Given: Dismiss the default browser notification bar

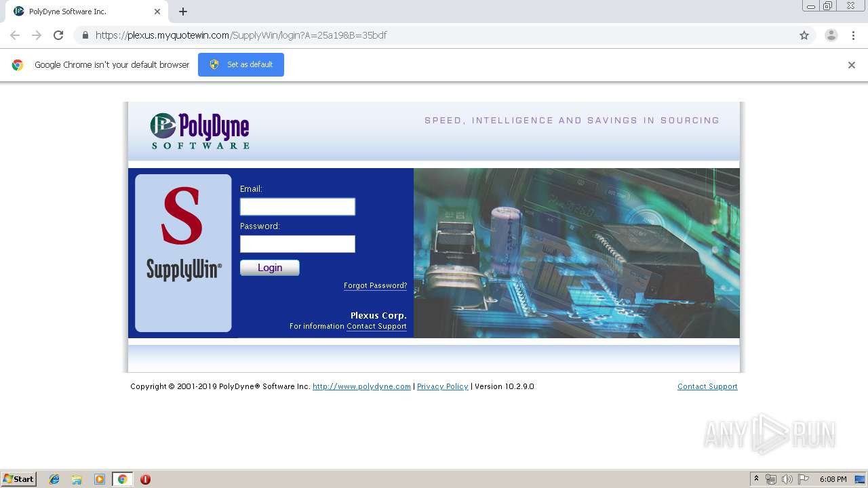Looking at the screenshot, I should [x=852, y=65].
